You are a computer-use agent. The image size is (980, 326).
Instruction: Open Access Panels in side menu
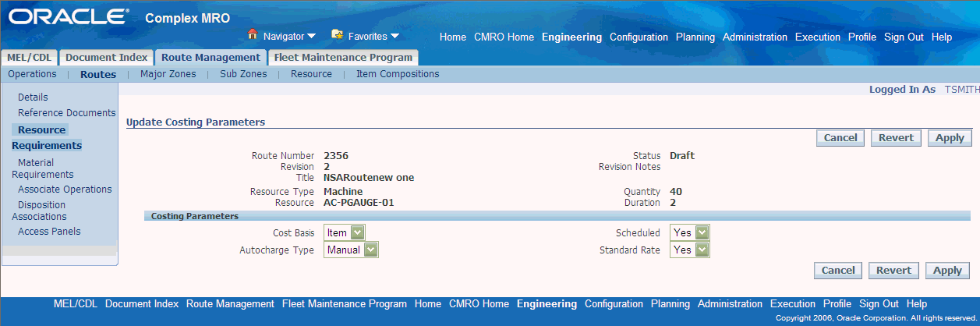[x=49, y=232]
